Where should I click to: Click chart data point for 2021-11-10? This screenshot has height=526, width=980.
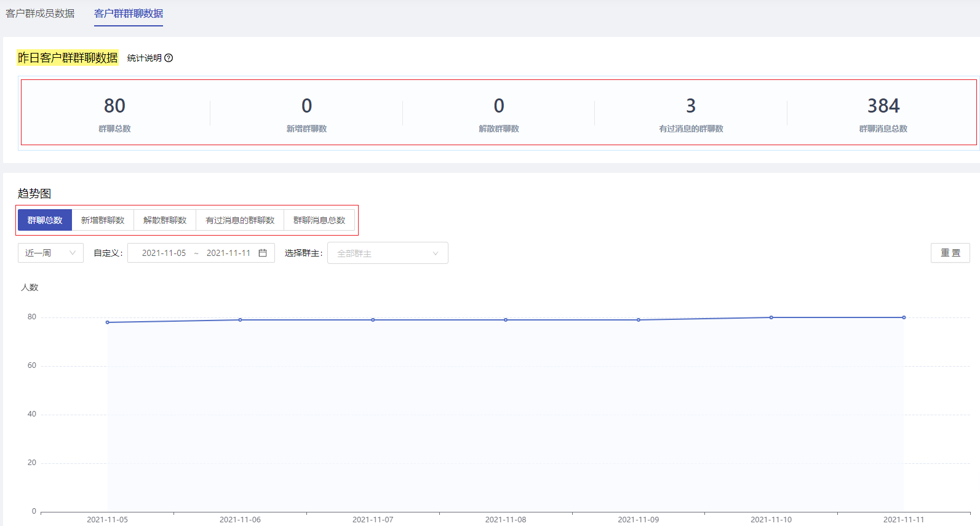point(771,317)
